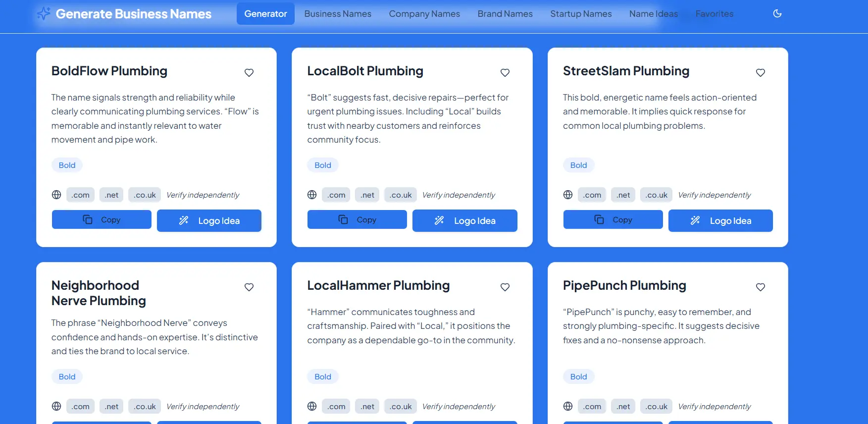Click the .com tag for LocalHammer Plumbing
Viewport: 868px width, 424px height.
336,406
